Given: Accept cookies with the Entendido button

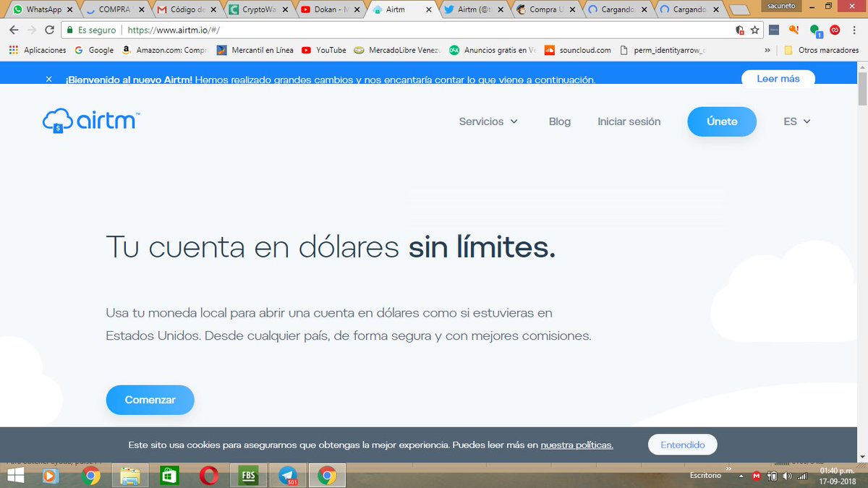Looking at the screenshot, I should (x=683, y=445).
